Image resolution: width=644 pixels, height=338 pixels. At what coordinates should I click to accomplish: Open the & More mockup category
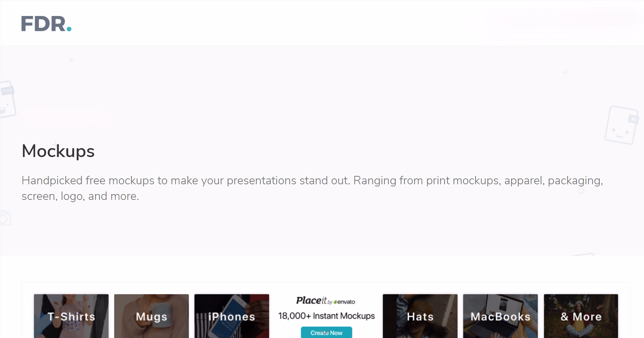[x=580, y=316]
